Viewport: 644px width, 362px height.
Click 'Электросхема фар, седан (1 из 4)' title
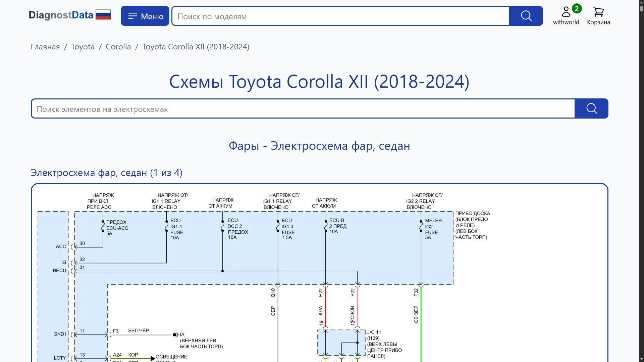[x=107, y=173]
